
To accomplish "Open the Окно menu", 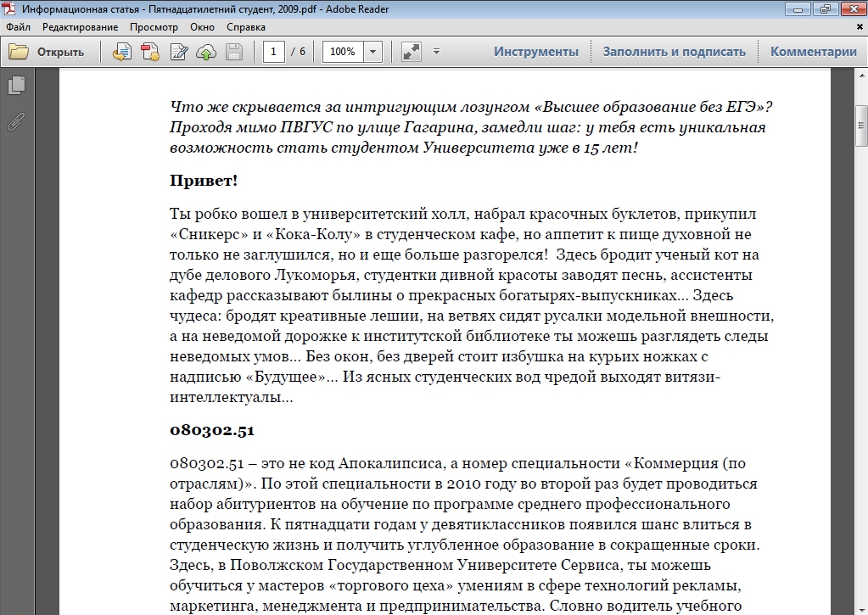I will click(202, 27).
